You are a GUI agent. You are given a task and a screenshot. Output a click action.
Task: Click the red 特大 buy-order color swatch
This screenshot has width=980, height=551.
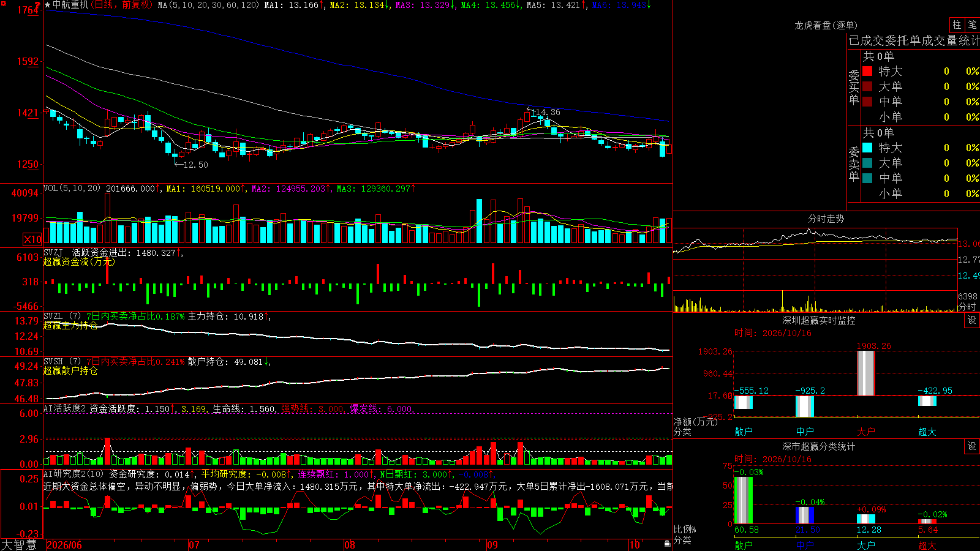click(x=867, y=71)
